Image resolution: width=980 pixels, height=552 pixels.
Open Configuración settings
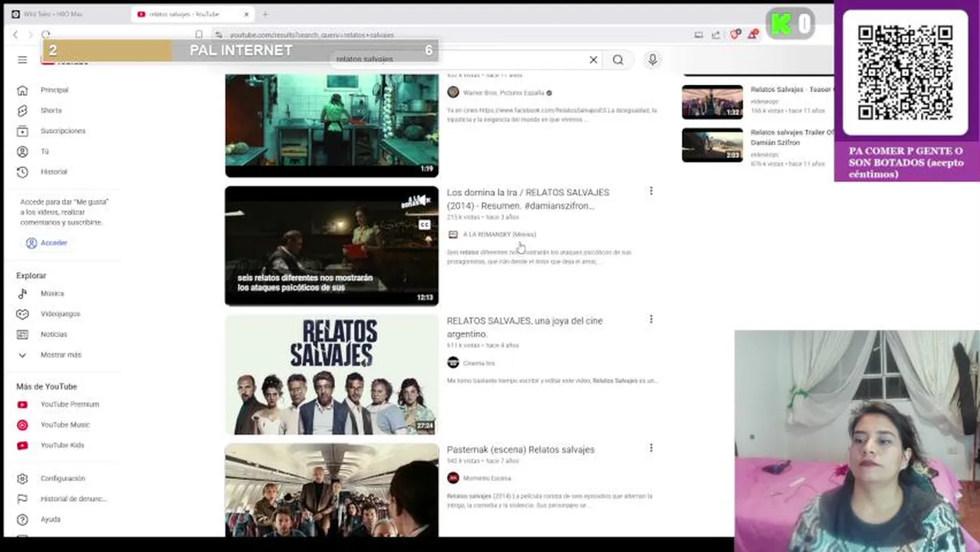click(x=62, y=478)
